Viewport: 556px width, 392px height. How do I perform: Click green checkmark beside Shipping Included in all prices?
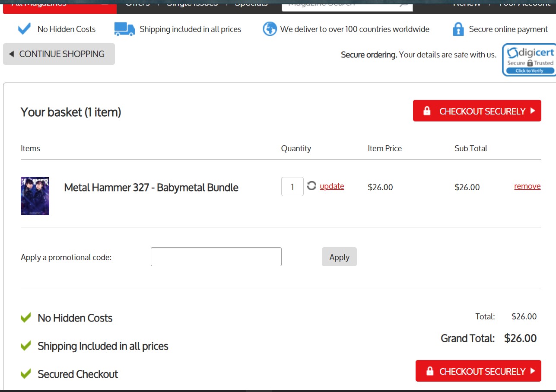click(26, 346)
